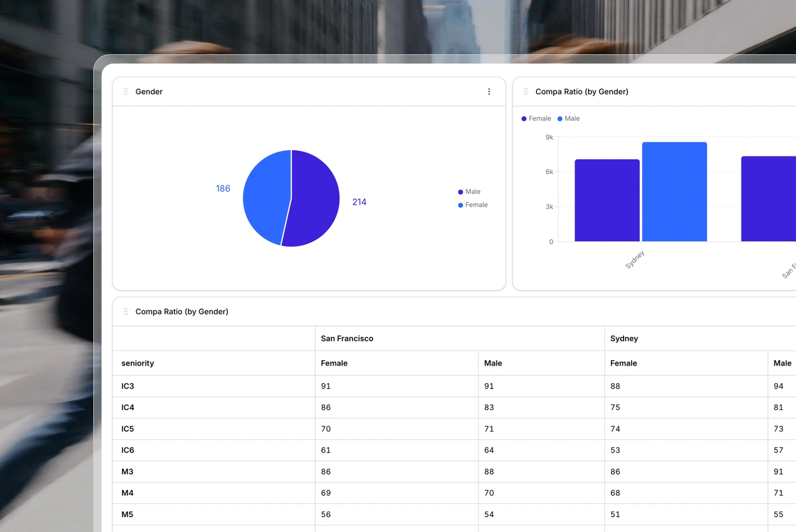This screenshot has height=532, width=796.
Task: Click Sydney's Female bar in chart
Action: pyautogui.click(x=607, y=200)
